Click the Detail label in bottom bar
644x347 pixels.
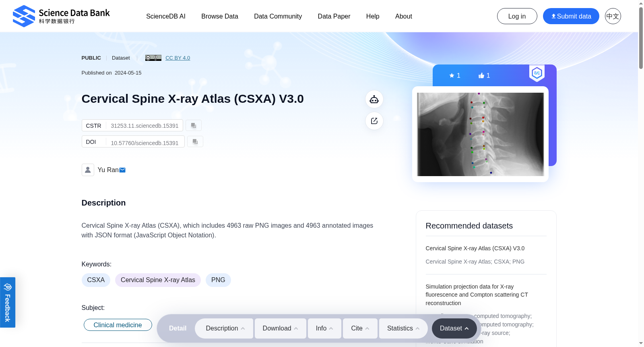coord(178,328)
